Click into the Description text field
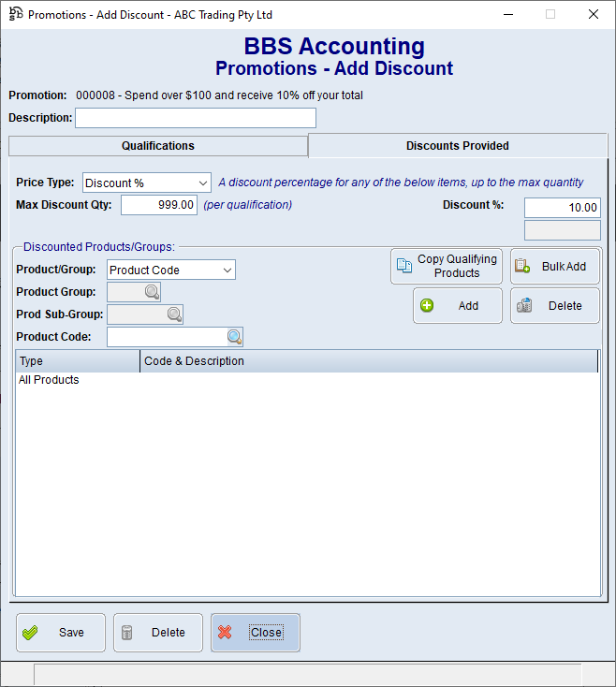 coord(195,118)
